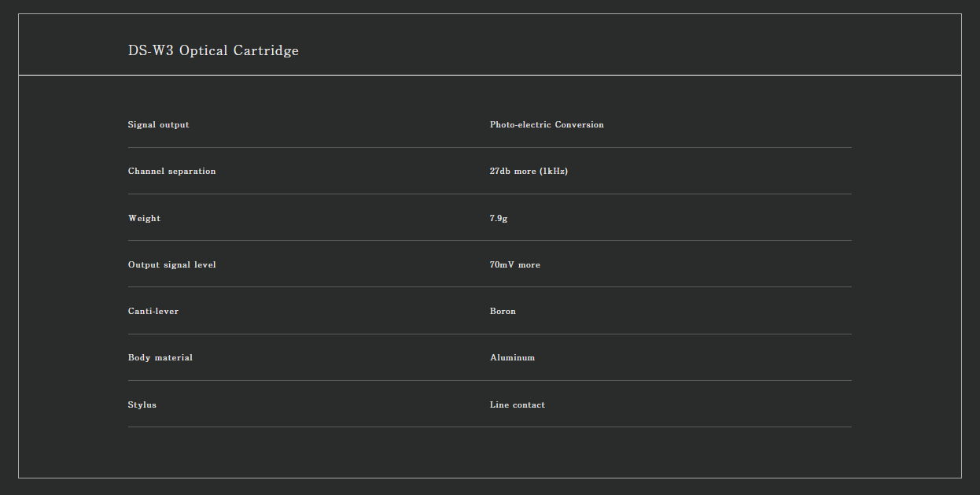Select the Stylus label

142,404
